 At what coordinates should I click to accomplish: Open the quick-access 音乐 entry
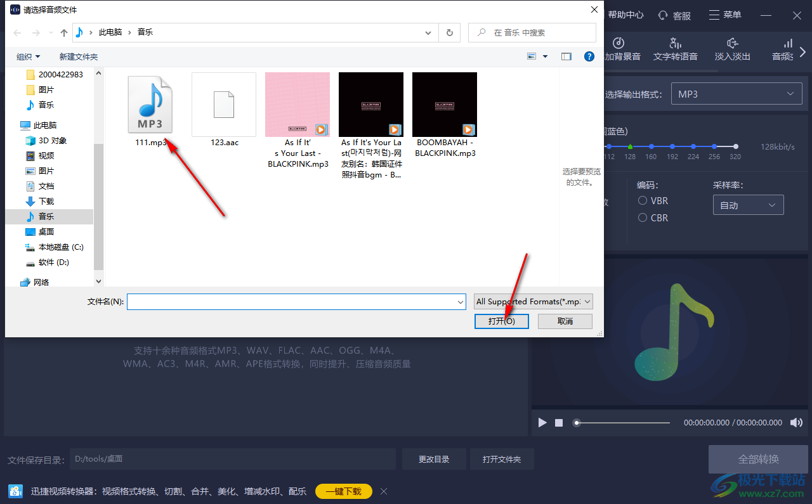[x=40, y=105]
